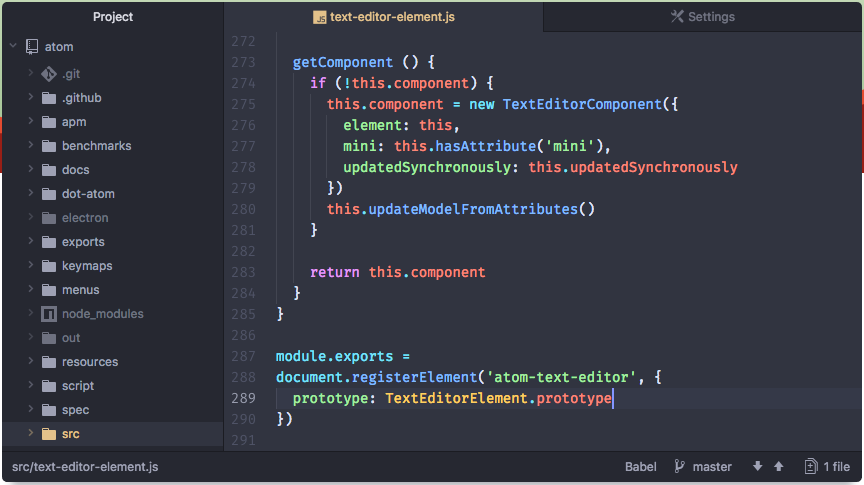The width and height of the screenshot is (864, 485).
Task: Select the Project tree view tab
Action: coord(113,17)
